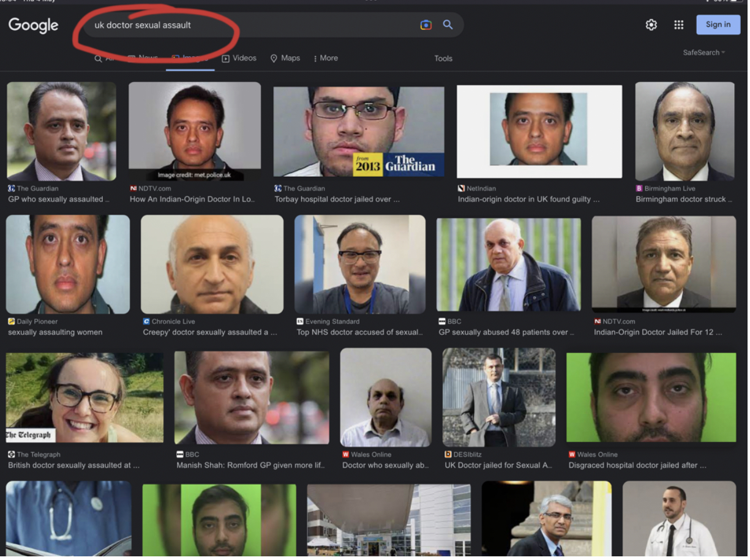Click Wales Online favicon above 'Doctor who sexually ab..'
Image resolution: width=750 pixels, height=560 pixels.
346,455
